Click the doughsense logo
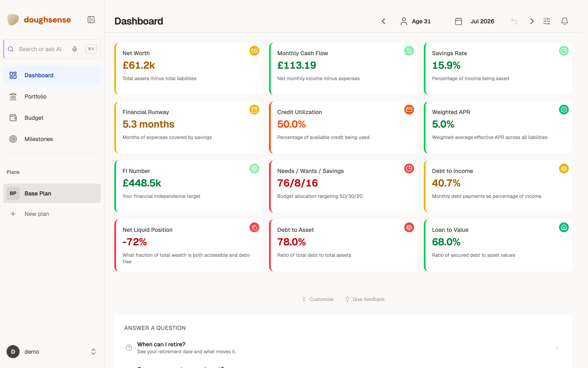Image resolution: width=588 pixels, height=368 pixels. (x=39, y=20)
